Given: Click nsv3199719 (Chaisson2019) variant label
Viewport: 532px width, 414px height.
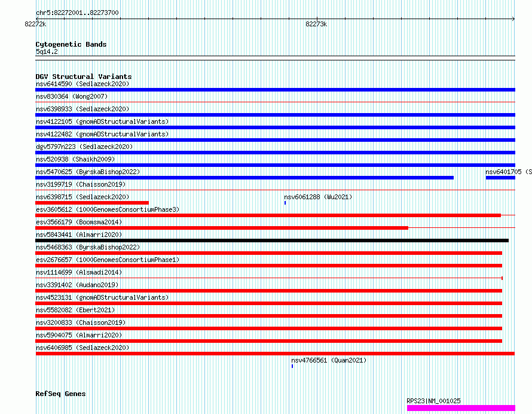Looking at the screenshot, I should click(81, 184).
